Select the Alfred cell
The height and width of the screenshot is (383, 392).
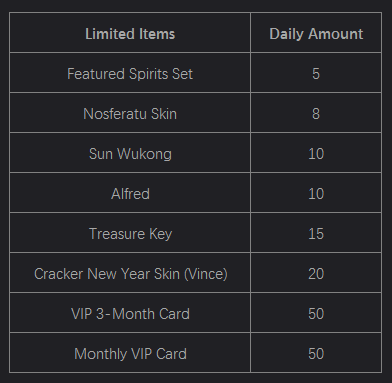[130, 193]
